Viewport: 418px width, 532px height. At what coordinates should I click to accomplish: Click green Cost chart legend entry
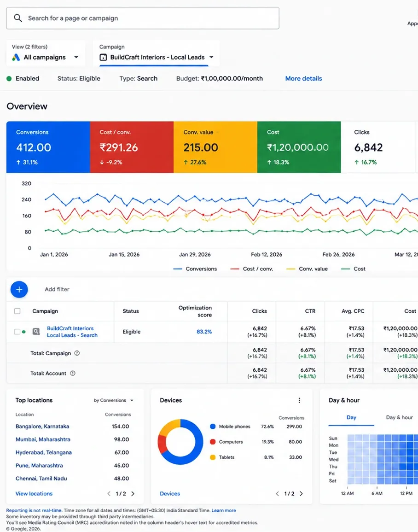point(353,269)
